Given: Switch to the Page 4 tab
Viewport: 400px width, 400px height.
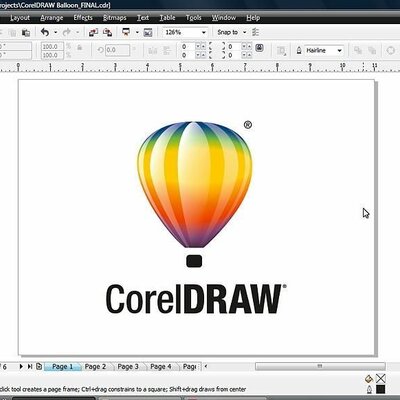Looking at the screenshot, I should coord(161,367).
